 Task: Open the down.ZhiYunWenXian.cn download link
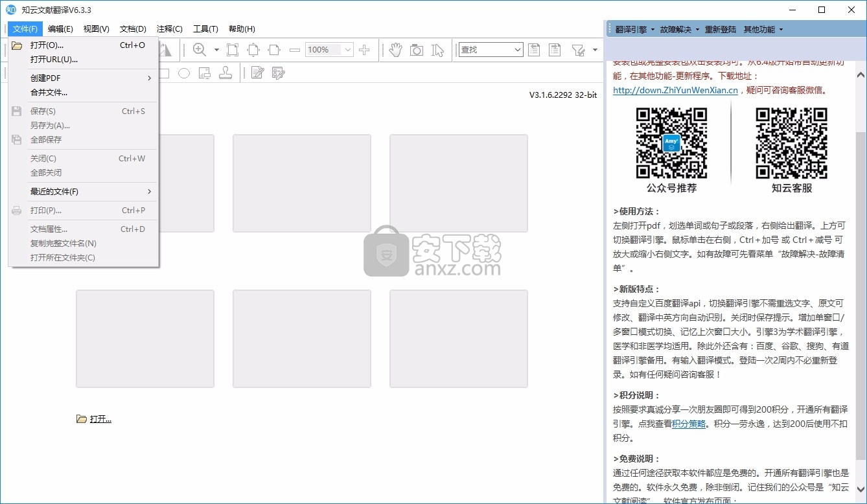click(675, 90)
